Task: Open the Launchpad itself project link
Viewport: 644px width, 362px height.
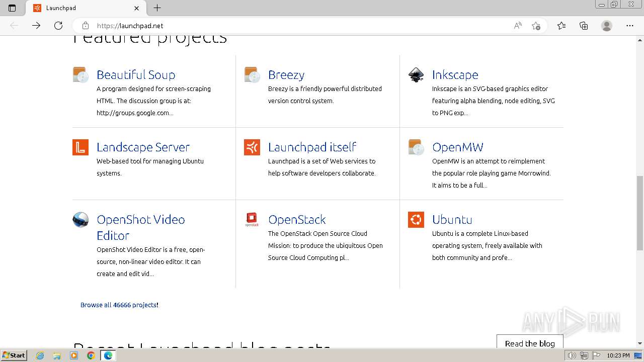Action: 312,147
